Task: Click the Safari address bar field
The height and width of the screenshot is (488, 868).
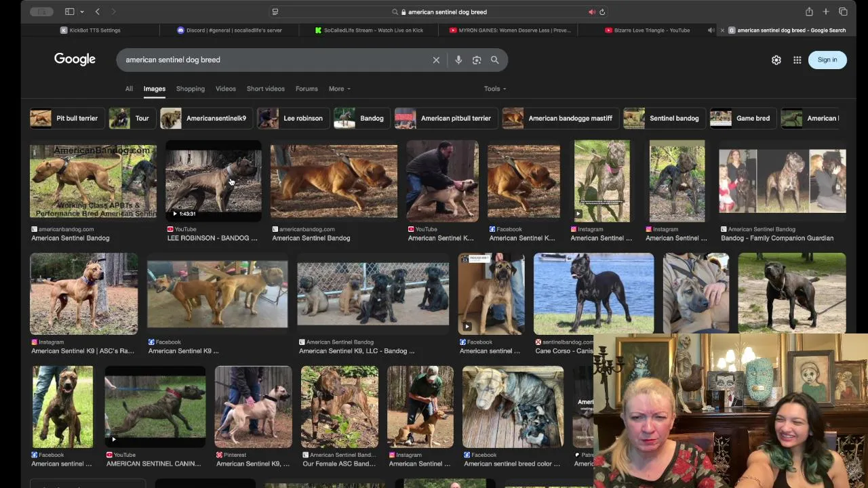Action: (x=439, y=12)
